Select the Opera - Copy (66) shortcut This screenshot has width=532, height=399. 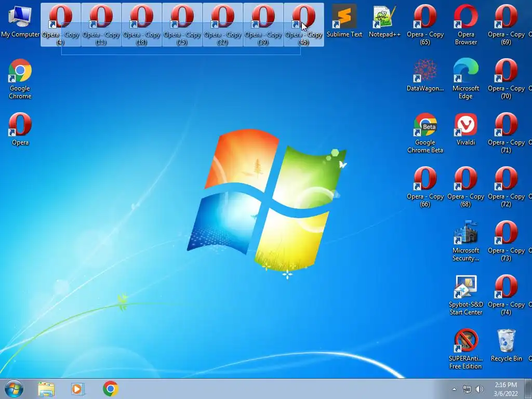click(425, 187)
